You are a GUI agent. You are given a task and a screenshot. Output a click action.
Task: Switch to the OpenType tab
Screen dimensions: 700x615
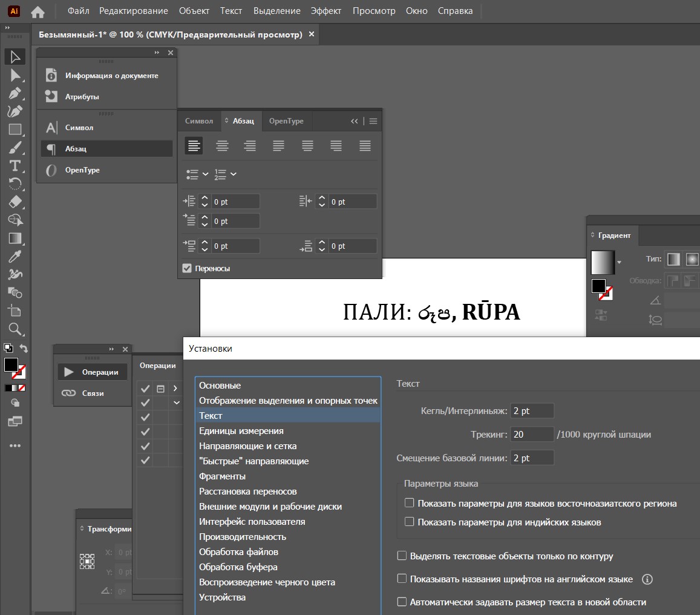[x=286, y=121]
